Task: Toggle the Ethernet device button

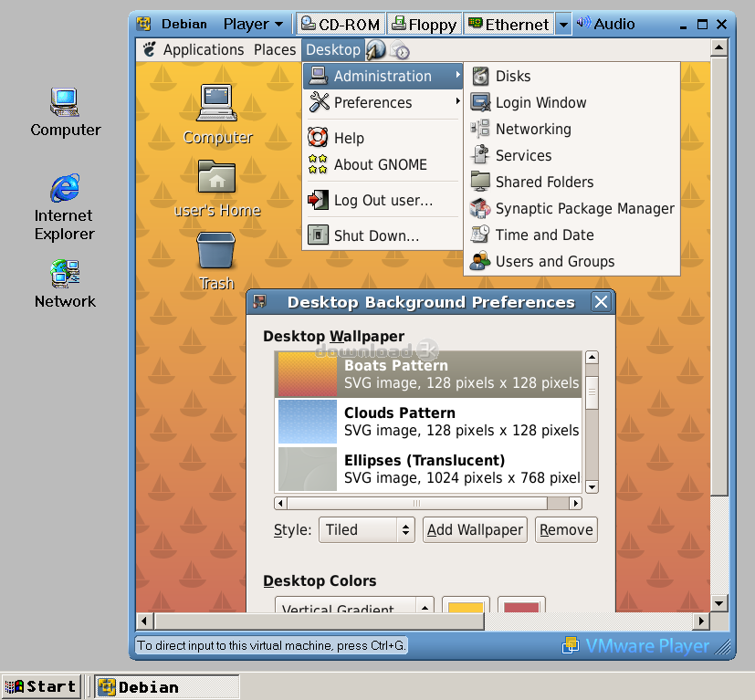Action: 509,24
